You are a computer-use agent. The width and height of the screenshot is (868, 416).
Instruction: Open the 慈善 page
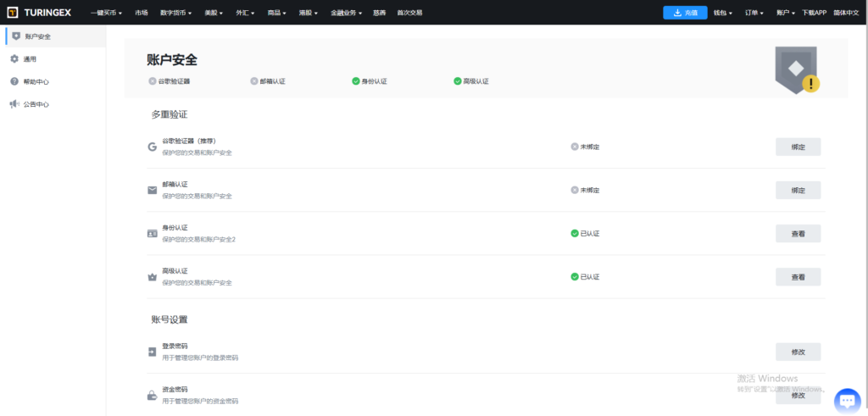pos(379,13)
